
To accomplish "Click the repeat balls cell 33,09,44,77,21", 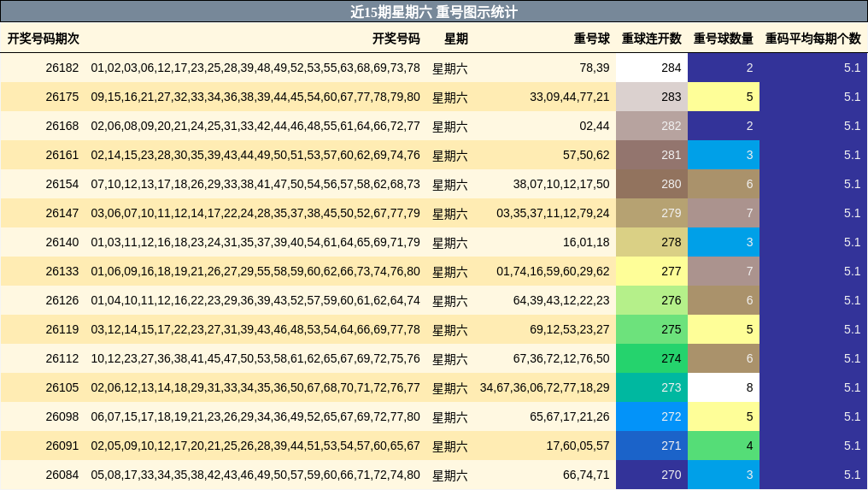I will [569, 97].
